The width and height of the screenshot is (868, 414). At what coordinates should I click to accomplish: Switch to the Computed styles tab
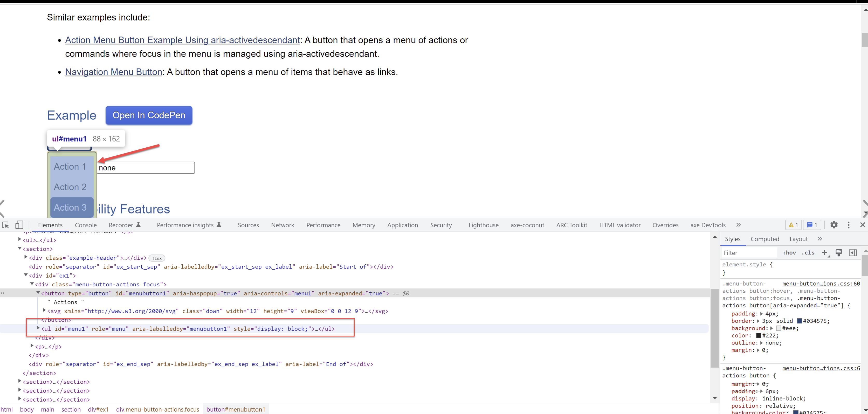click(x=765, y=239)
